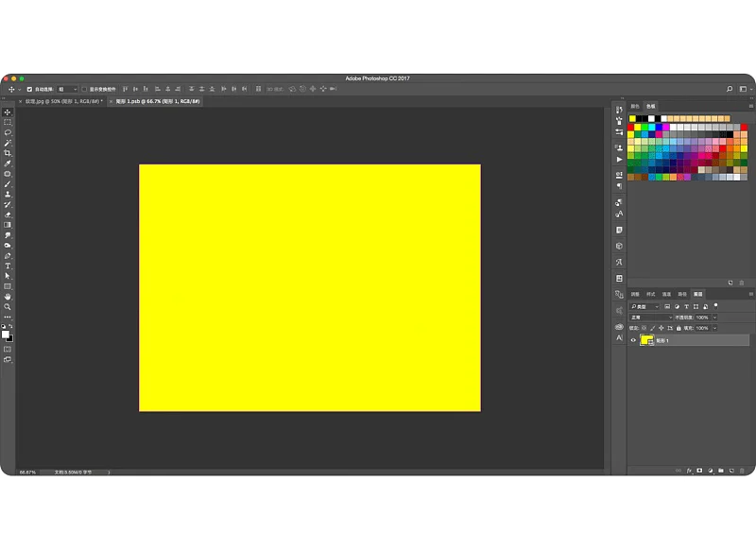Enable the 显示变换控件 checkbox
Viewport: 756px width, 550px height.
[x=84, y=89]
